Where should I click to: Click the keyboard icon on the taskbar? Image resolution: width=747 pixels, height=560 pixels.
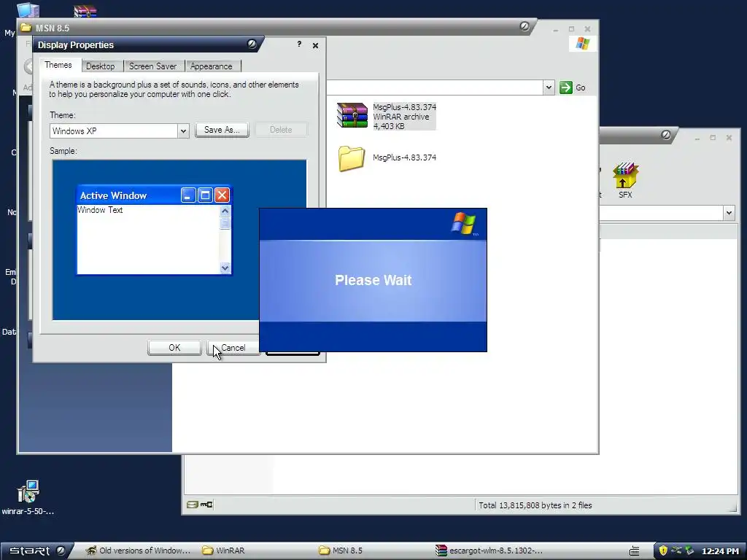634,551
